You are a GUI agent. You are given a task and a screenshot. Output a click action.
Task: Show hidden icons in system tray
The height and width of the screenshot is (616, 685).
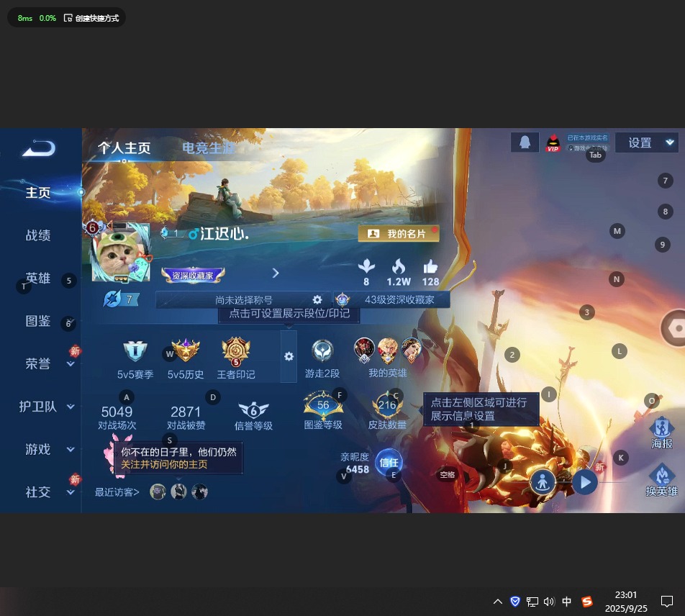click(x=498, y=602)
